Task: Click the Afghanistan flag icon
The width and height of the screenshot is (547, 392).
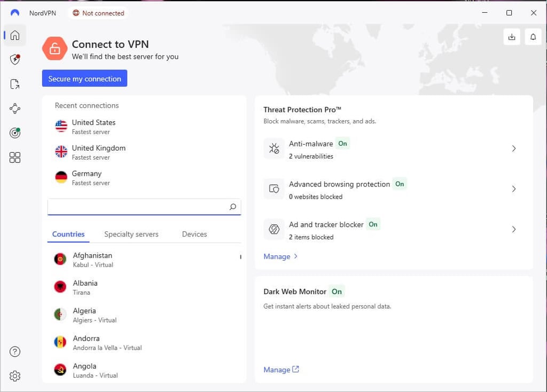Action: tap(60, 259)
